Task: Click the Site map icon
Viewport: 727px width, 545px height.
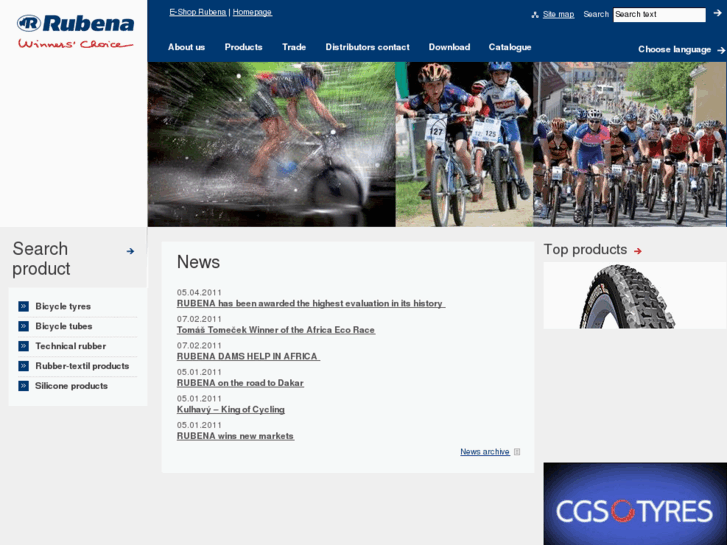Action: click(x=535, y=15)
